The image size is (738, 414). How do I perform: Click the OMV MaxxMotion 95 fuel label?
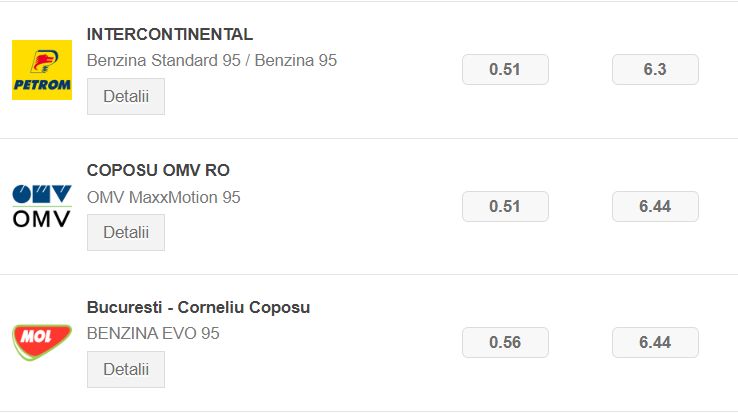point(164,197)
